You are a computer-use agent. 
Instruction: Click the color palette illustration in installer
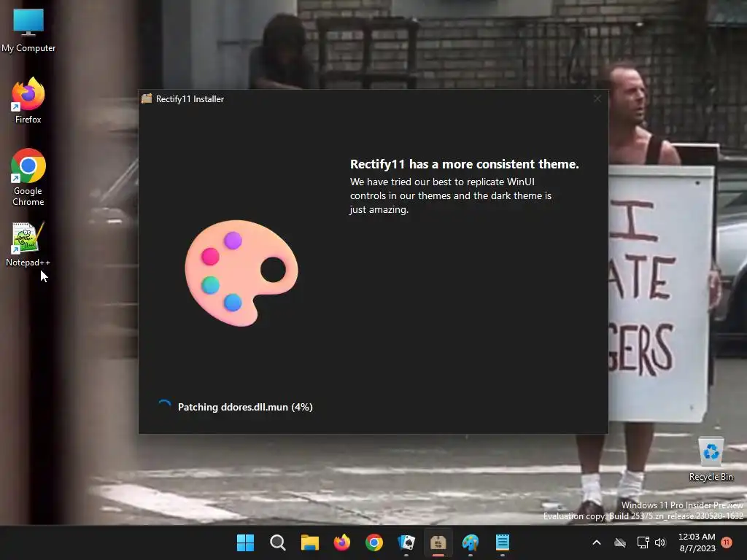[x=241, y=273]
